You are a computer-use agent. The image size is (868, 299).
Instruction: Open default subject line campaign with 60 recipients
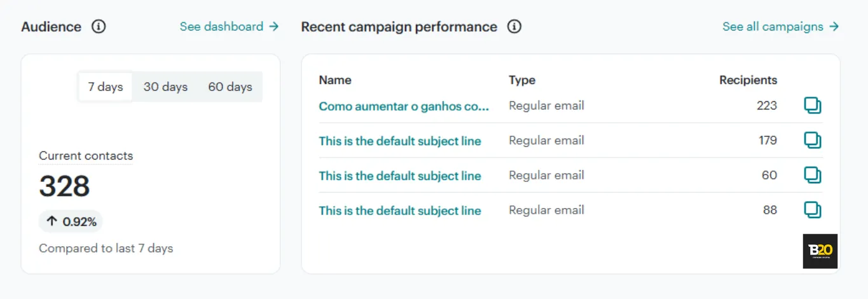click(400, 176)
